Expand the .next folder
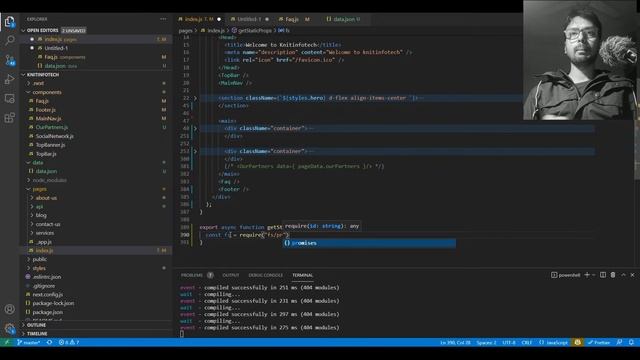 tap(29, 83)
